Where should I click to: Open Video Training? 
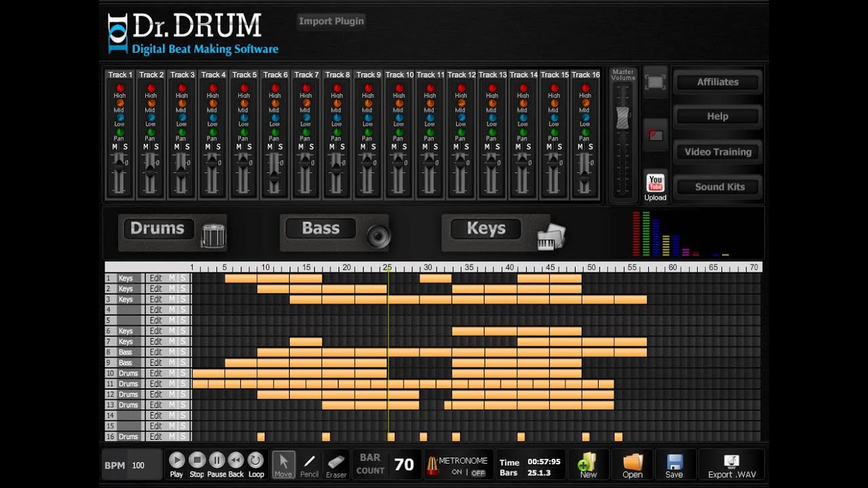tap(717, 152)
